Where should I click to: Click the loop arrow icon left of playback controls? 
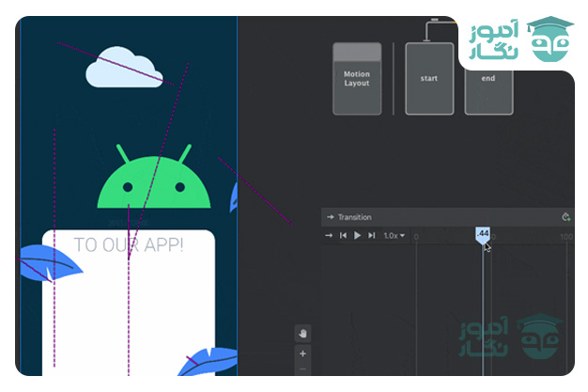[329, 236]
